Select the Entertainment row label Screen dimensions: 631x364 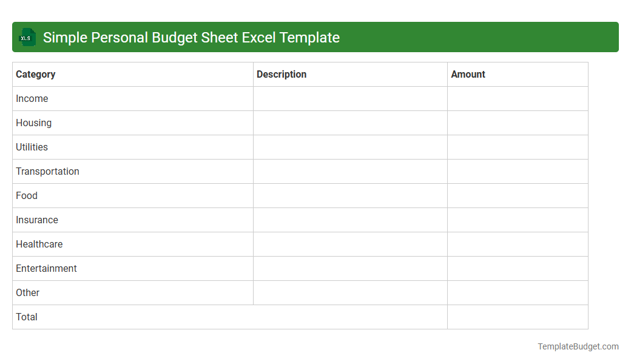pyautogui.click(x=46, y=268)
